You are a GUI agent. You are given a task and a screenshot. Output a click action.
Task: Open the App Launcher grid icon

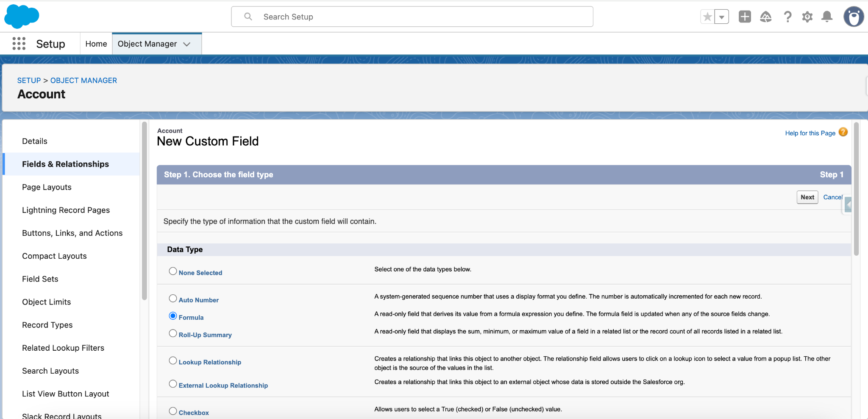[x=19, y=44]
